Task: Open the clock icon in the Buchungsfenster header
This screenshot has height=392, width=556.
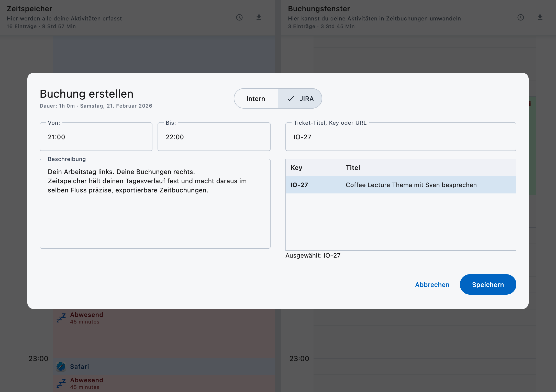Action: pyautogui.click(x=520, y=18)
